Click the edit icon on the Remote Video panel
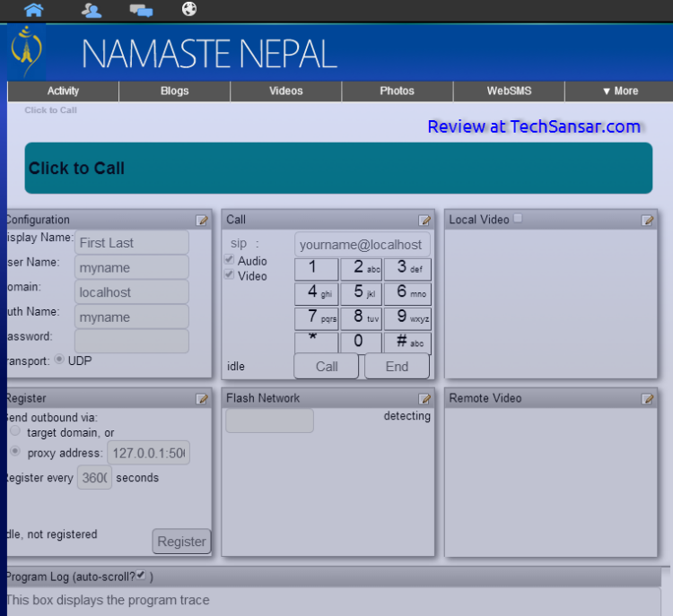 point(647,399)
